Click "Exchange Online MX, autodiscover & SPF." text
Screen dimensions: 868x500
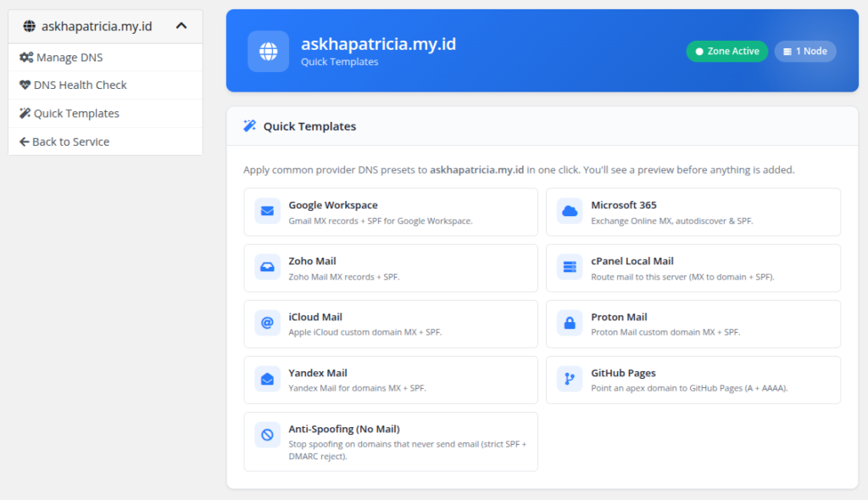[x=672, y=221]
